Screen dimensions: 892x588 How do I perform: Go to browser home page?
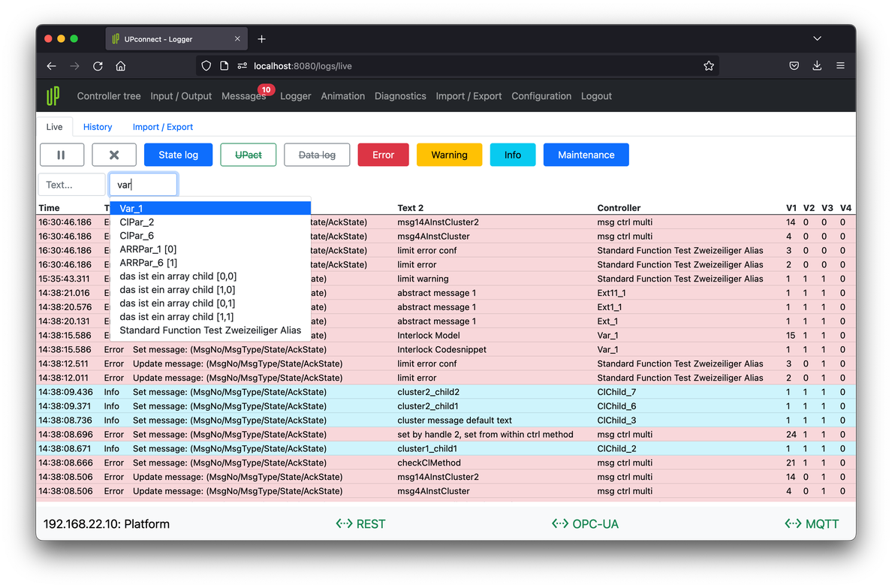point(120,66)
